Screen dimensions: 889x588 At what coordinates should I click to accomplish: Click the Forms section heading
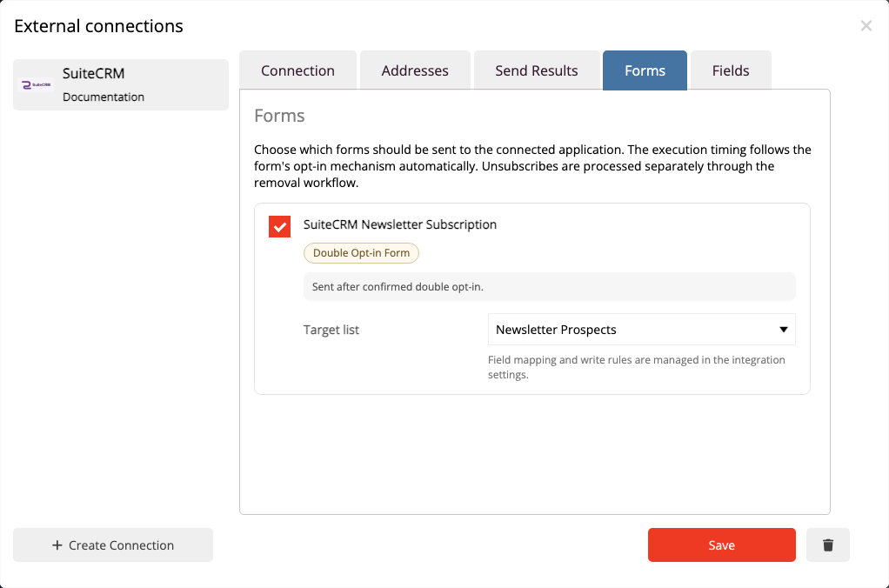[279, 116]
